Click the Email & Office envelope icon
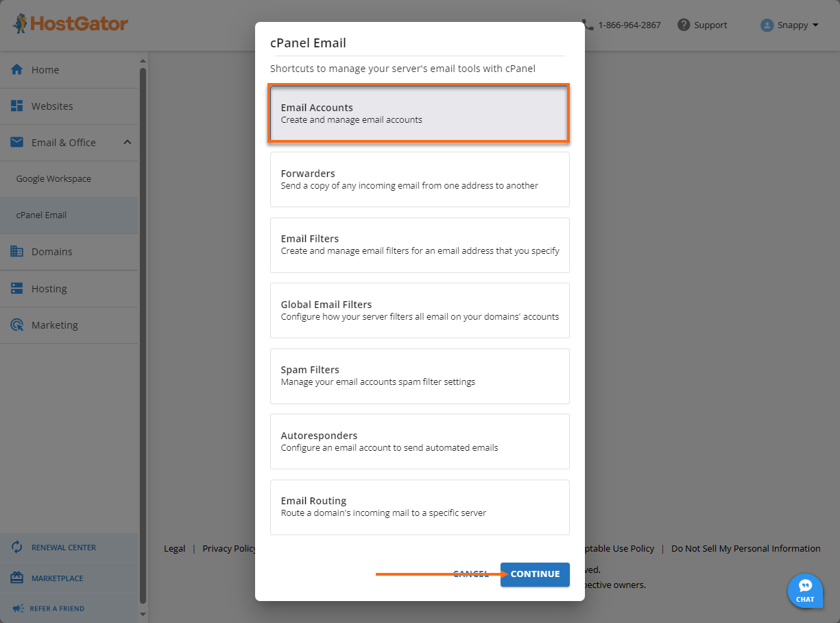 (x=16, y=142)
